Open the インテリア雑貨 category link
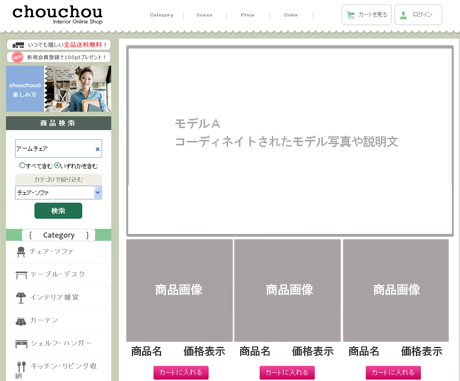Viewport: 460px width, 381px height. (x=55, y=297)
